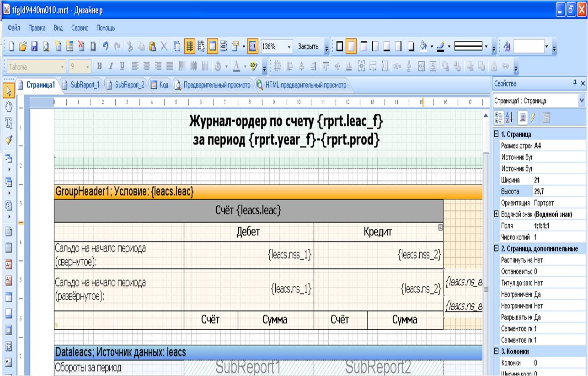Select the 'Dataleacs; Источник данных: leacs' band header

coord(268,352)
